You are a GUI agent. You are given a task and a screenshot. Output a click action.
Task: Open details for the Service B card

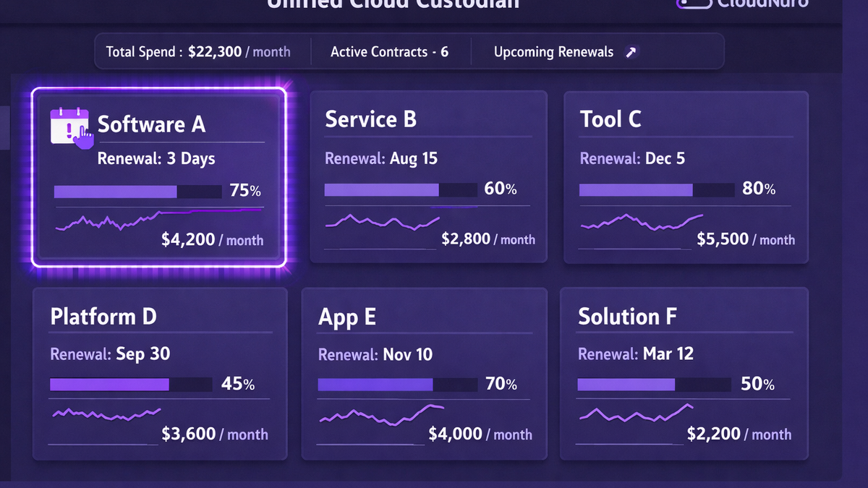tap(429, 177)
